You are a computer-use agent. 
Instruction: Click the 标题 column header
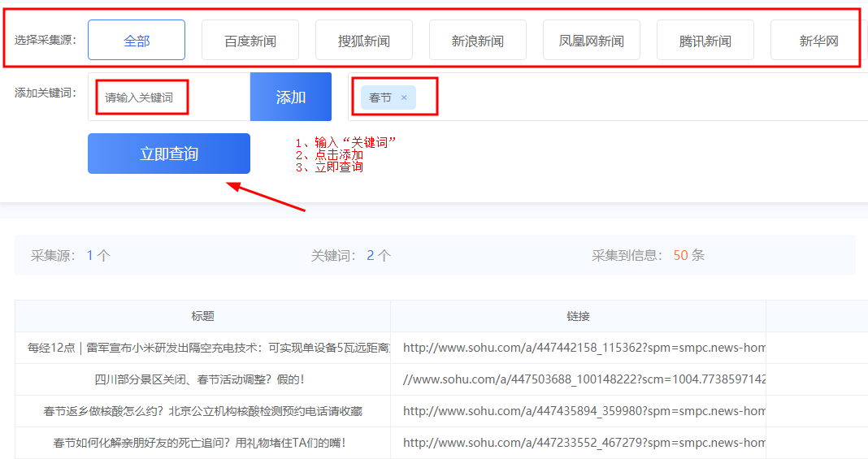(202, 316)
